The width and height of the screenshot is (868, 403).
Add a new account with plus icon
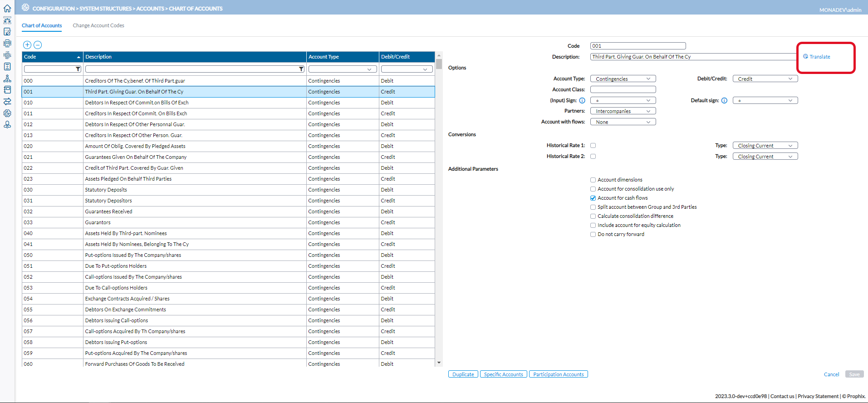pos(27,45)
